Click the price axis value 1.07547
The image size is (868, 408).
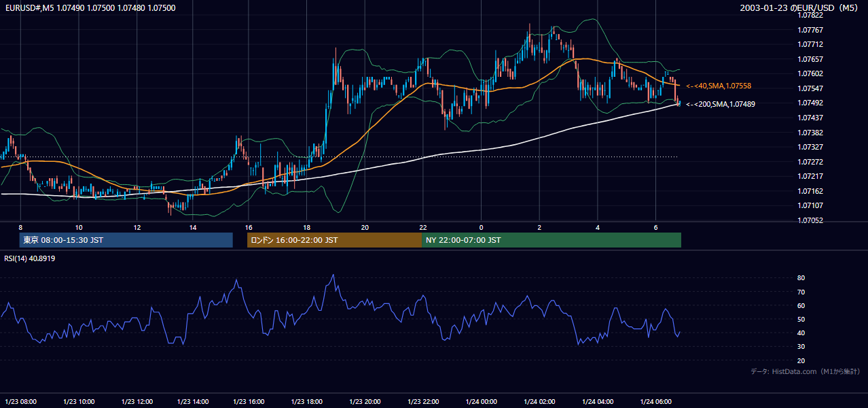pos(810,88)
